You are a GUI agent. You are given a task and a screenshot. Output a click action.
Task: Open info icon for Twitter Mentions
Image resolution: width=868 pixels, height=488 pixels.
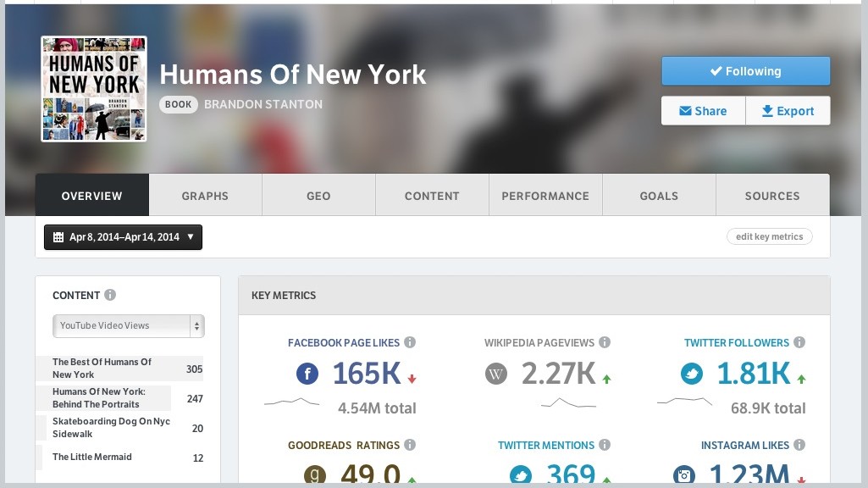pyautogui.click(x=605, y=445)
